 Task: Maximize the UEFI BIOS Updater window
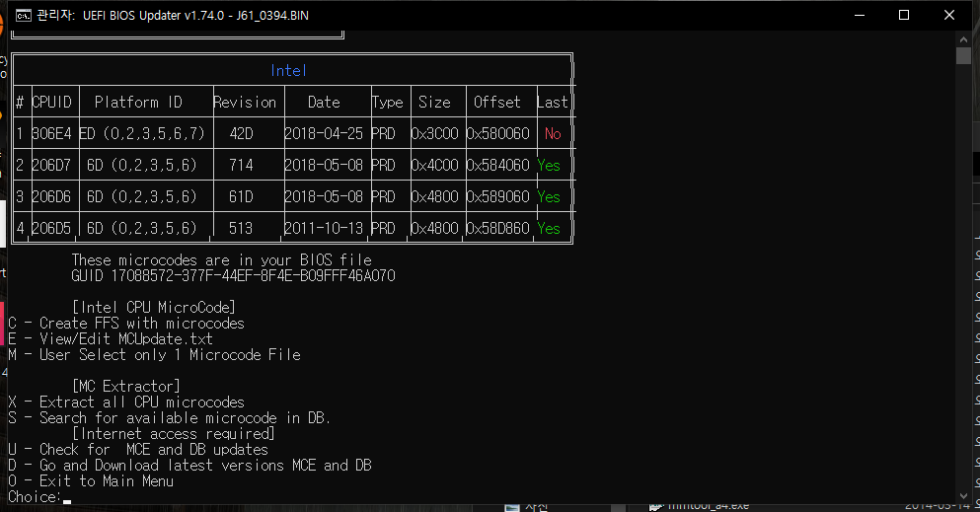point(904,15)
